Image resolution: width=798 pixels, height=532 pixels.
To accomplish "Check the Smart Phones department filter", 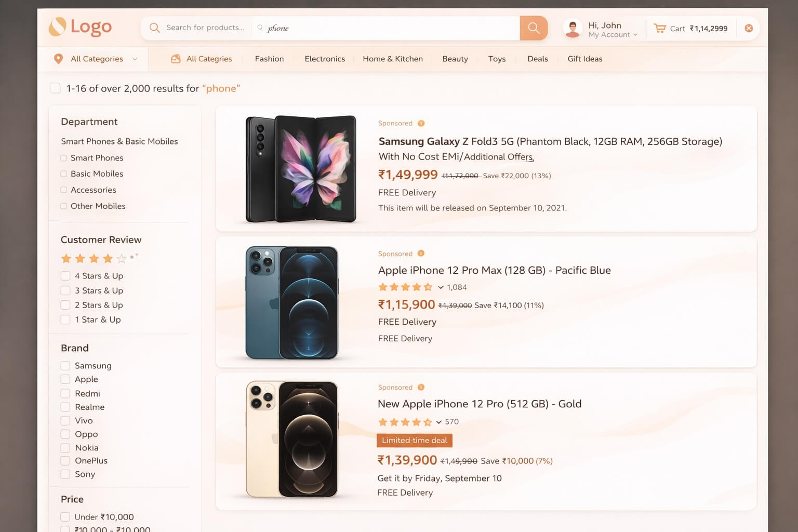I will (64, 158).
